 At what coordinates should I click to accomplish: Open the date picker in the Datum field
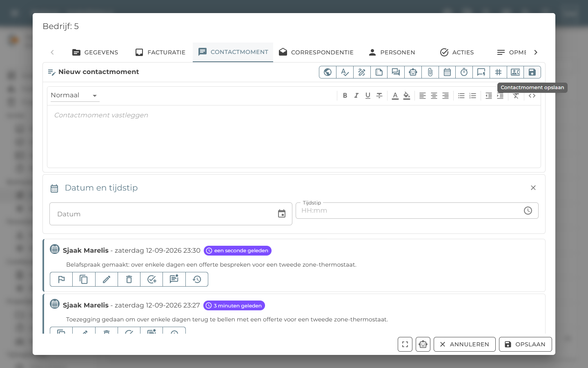pyautogui.click(x=282, y=214)
